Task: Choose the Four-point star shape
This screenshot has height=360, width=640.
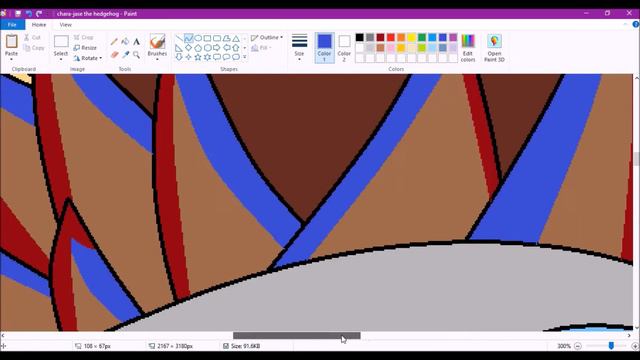Action: click(x=188, y=57)
